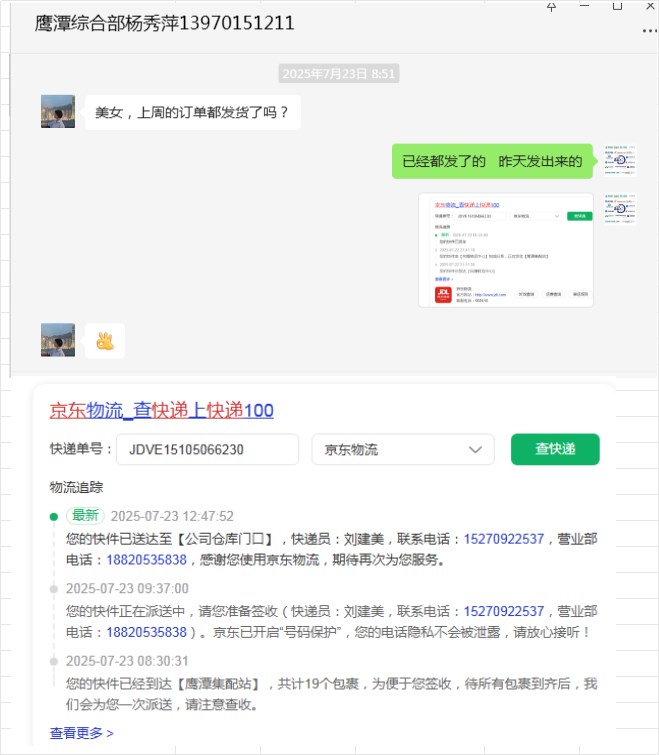
Task: Click timestamp 2025-07-23 12:47:52
Action: pyautogui.click(x=172, y=516)
